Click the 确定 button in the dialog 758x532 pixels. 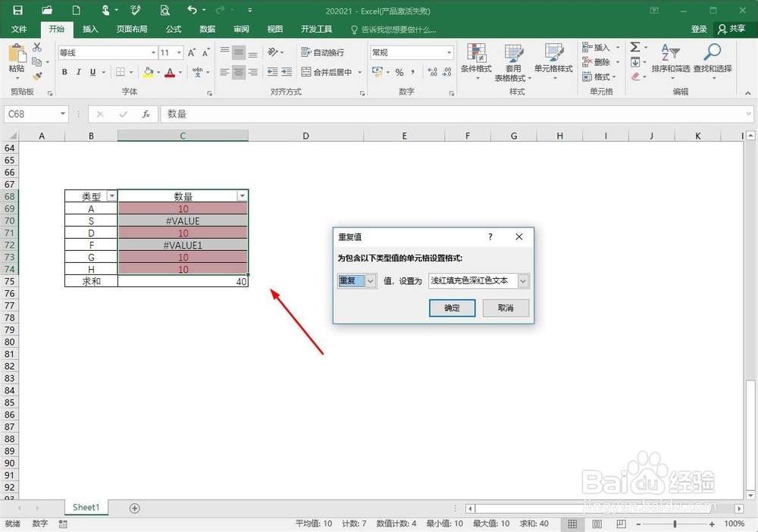pos(453,308)
